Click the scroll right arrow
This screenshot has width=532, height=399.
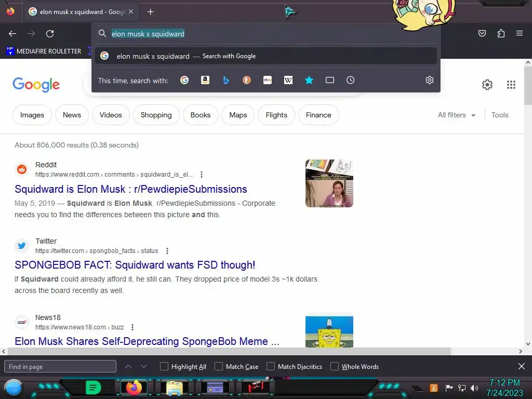tap(521, 352)
